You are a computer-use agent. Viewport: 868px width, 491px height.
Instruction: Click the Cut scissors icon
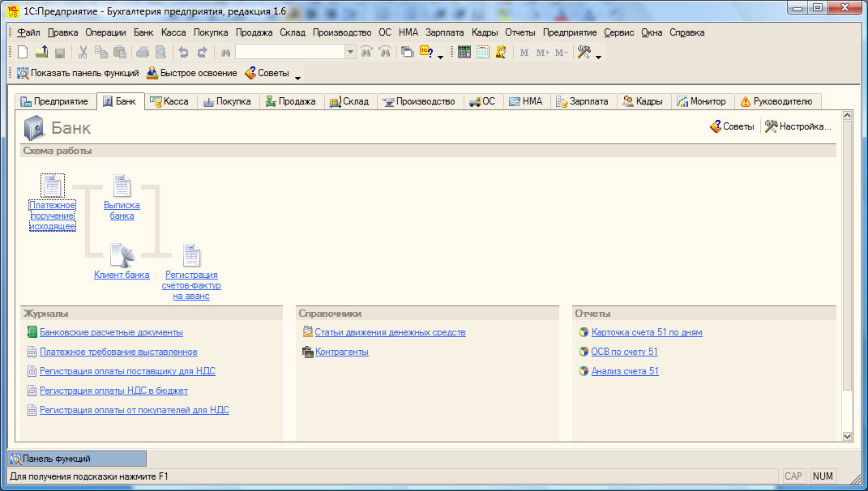pos(83,52)
